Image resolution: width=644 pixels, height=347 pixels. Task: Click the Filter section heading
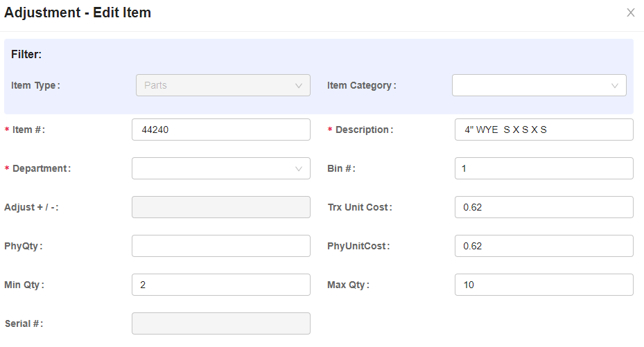pos(26,54)
